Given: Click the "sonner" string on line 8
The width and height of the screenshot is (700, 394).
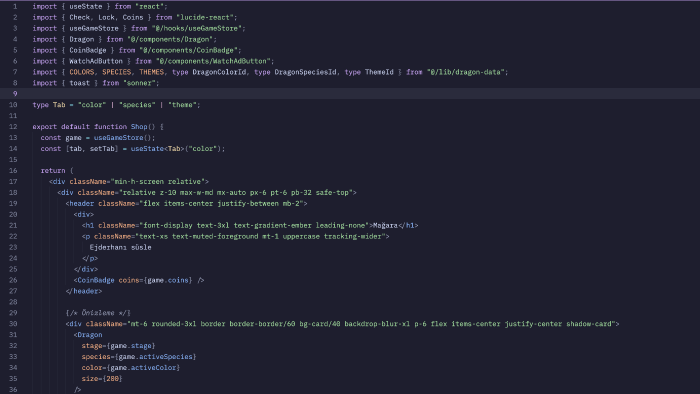Looking at the screenshot, I should 139,83.
